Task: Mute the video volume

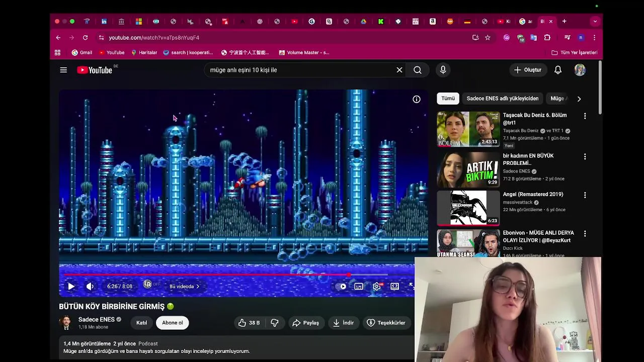Action: point(90,287)
